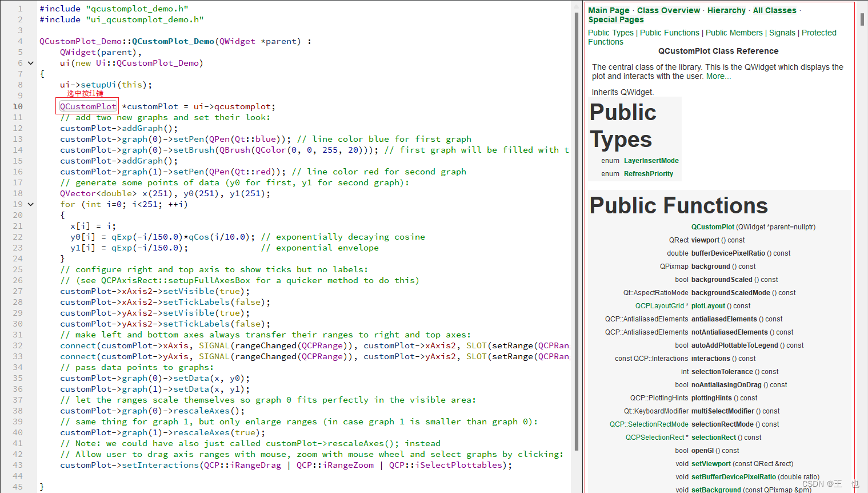Jump to the Signals section link
This screenshot has width=868, height=493.
pyautogui.click(x=782, y=33)
